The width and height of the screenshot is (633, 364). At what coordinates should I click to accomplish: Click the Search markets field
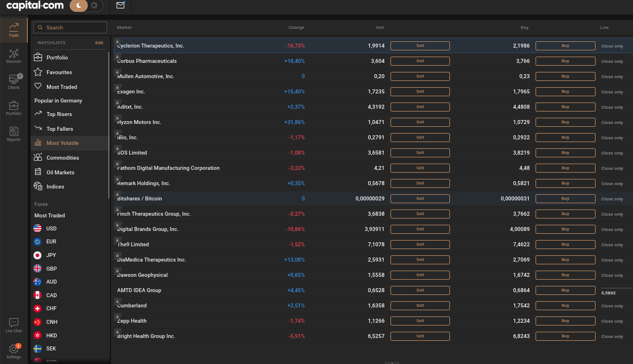point(70,27)
